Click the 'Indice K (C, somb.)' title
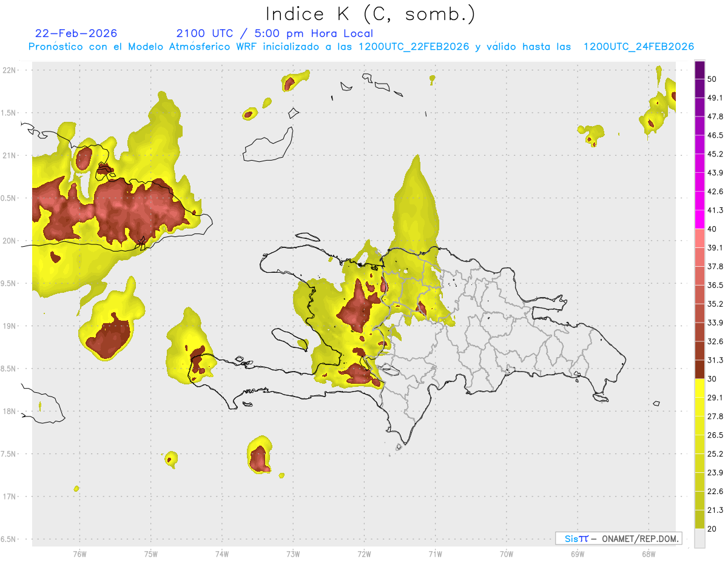The width and height of the screenshot is (728, 562). (x=371, y=14)
